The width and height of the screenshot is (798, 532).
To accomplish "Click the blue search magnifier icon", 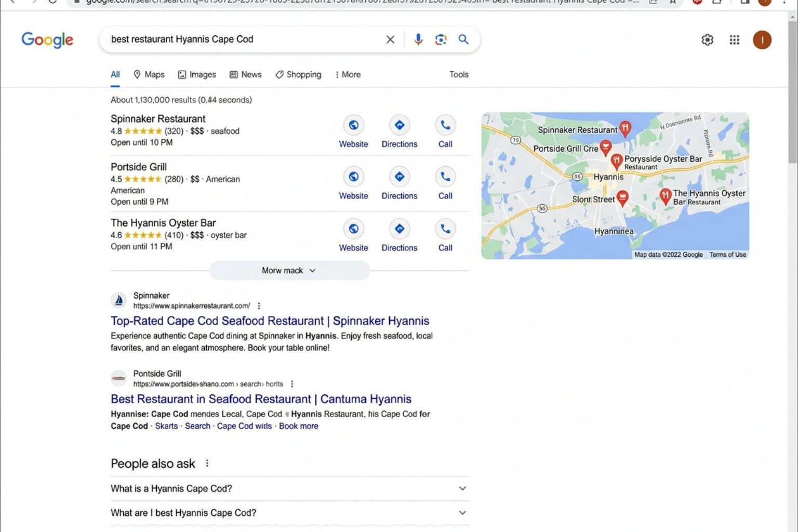I will (x=463, y=39).
